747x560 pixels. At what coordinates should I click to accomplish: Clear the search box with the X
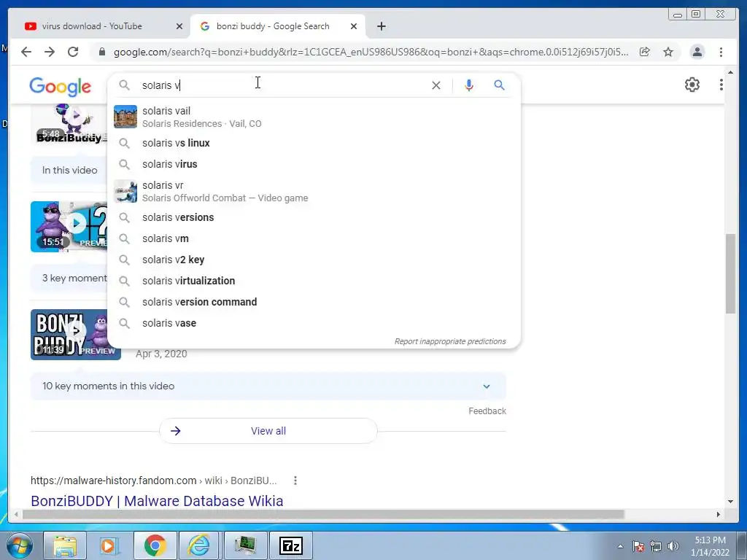coord(436,85)
